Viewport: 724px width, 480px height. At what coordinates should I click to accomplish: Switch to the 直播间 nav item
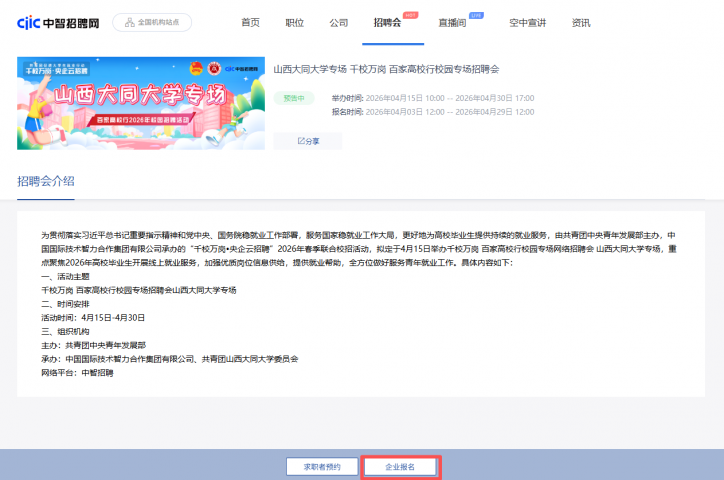point(452,22)
